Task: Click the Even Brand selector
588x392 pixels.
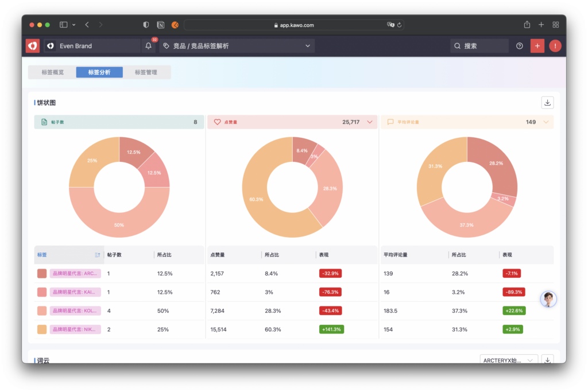Action: pyautogui.click(x=92, y=46)
